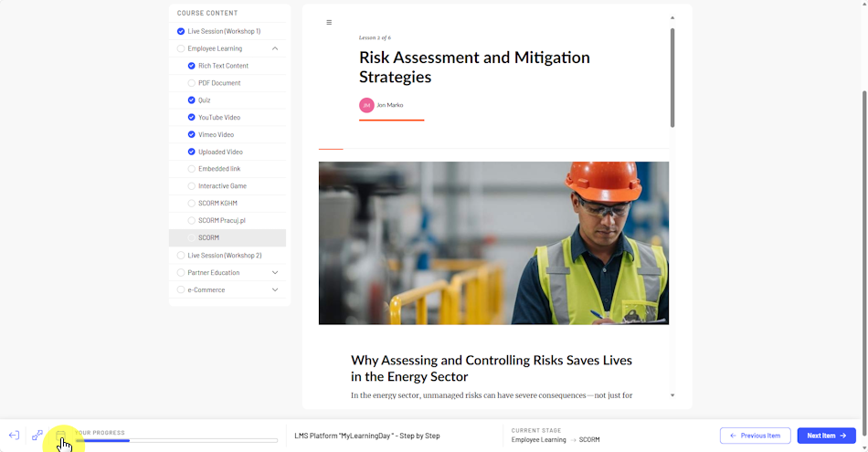
Task: Toggle SCORM Pracuj.pl completion circle
Action: coord(192,220)
